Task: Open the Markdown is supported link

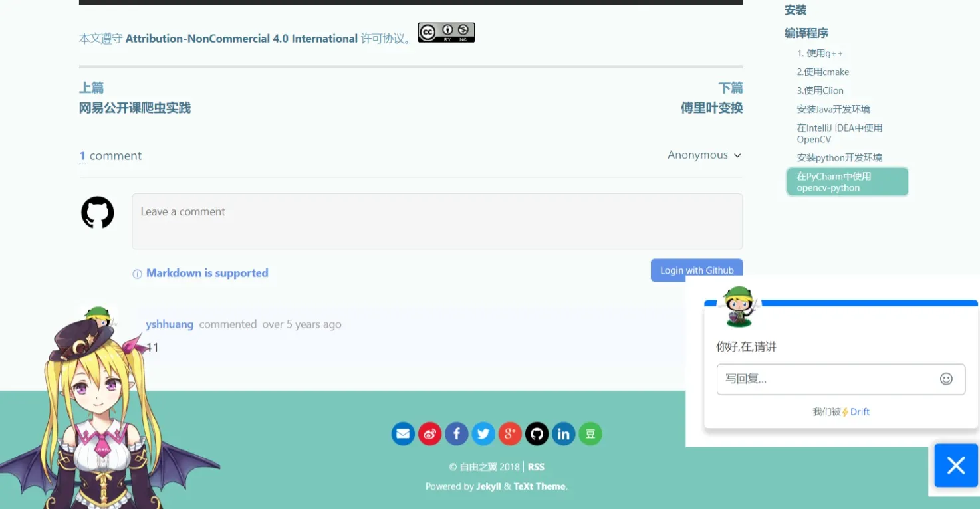Action: [207, 273]
